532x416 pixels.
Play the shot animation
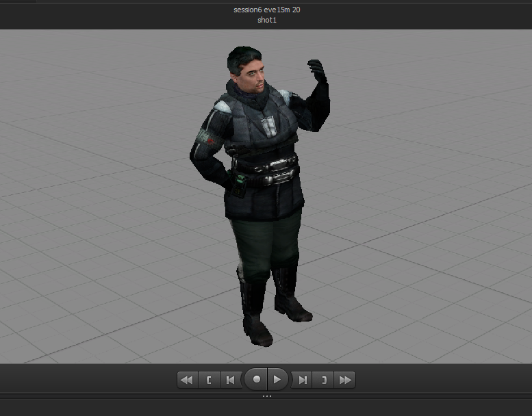(277, 379)
